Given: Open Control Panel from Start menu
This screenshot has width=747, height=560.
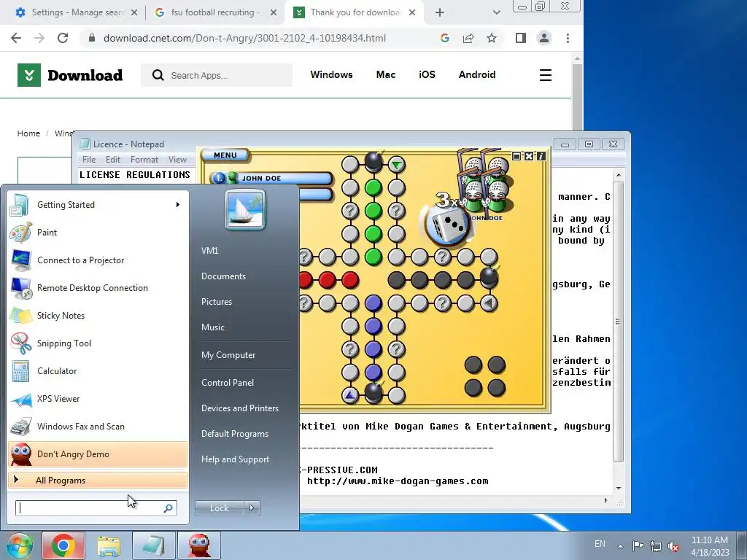Looking at the screenshot, I should coord(228,382).
